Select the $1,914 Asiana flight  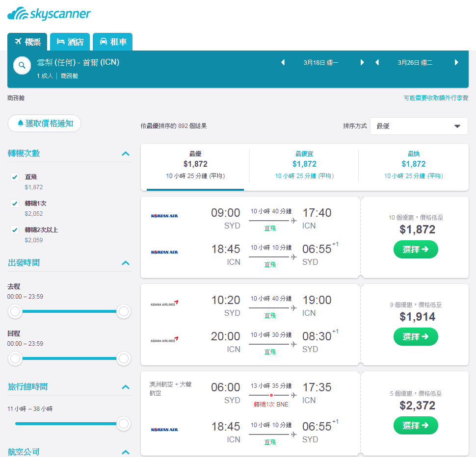416,336
